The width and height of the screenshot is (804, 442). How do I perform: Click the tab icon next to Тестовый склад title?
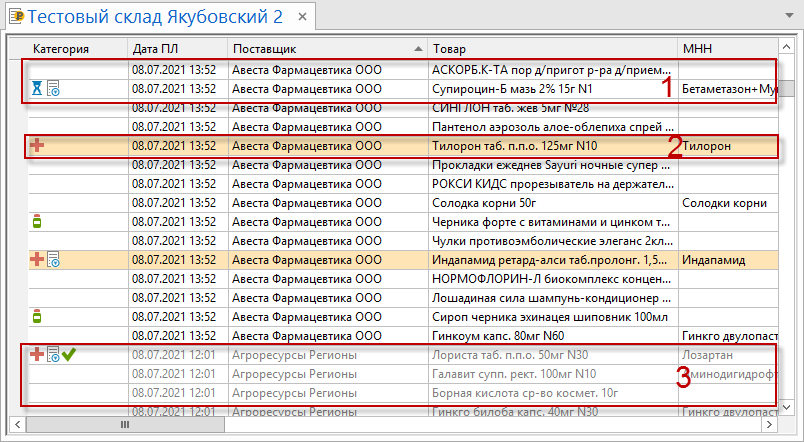[x=17, y=17]
